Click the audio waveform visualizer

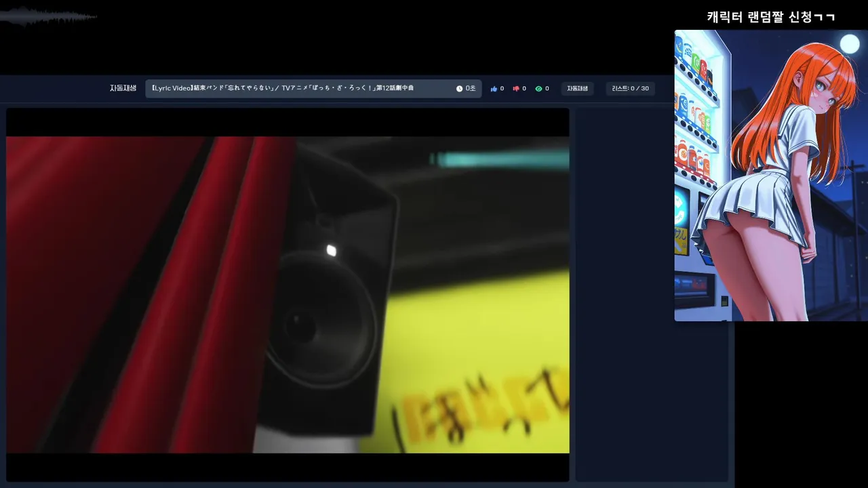[47, 16]
